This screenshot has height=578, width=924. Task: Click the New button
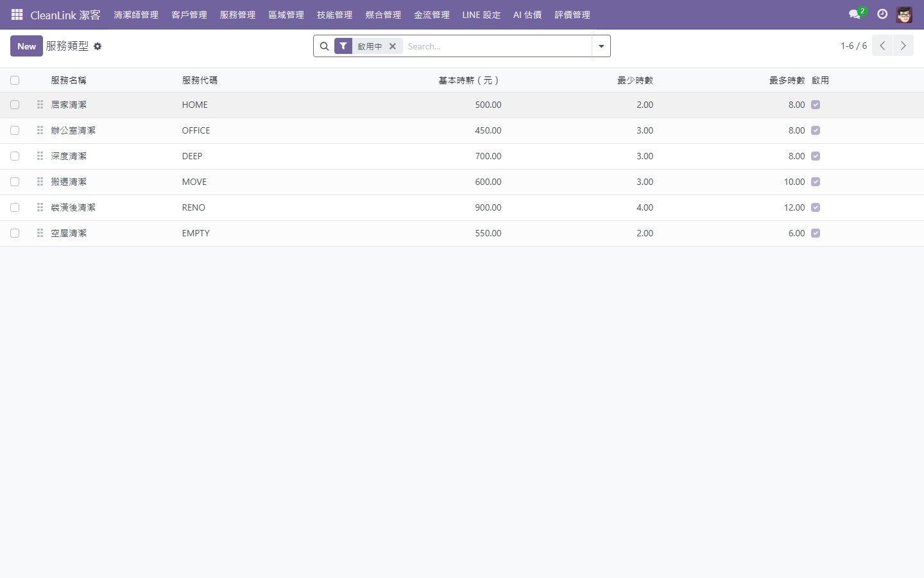pos(26,46)
